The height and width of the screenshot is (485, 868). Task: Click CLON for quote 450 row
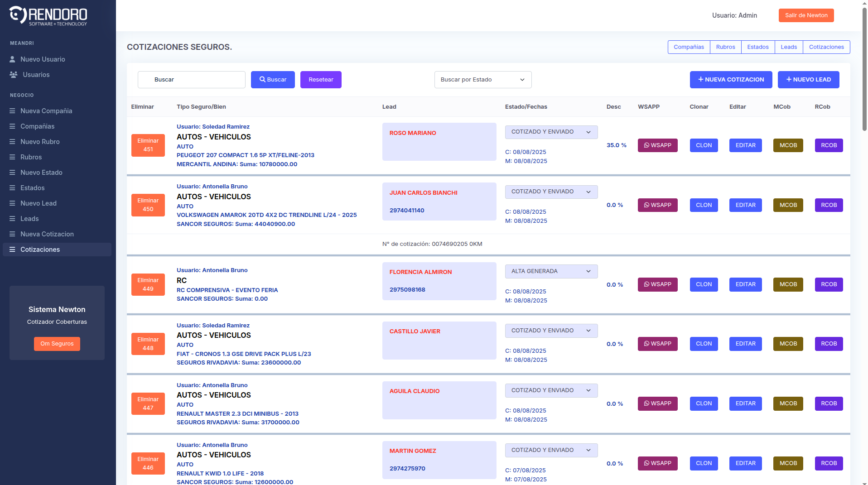704,205
